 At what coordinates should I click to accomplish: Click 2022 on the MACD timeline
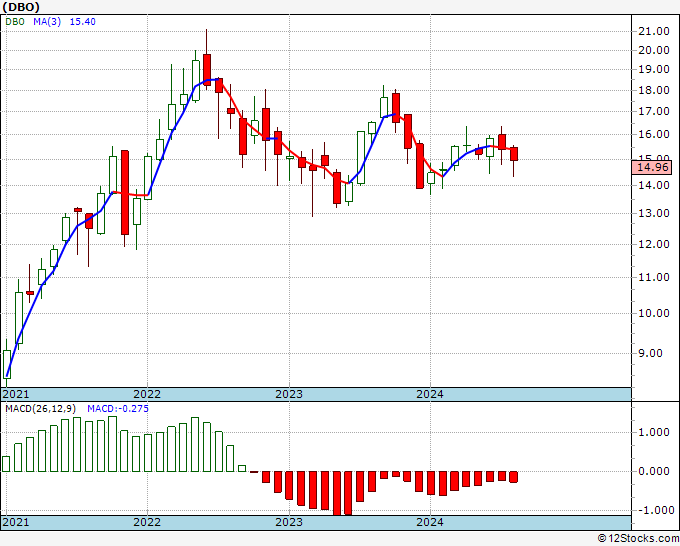tap(147, 522)
